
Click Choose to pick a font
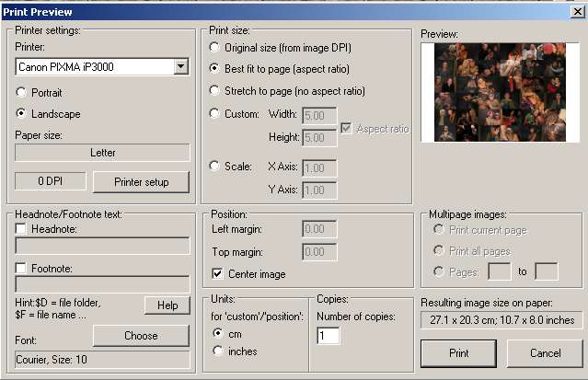coord(141,336)
